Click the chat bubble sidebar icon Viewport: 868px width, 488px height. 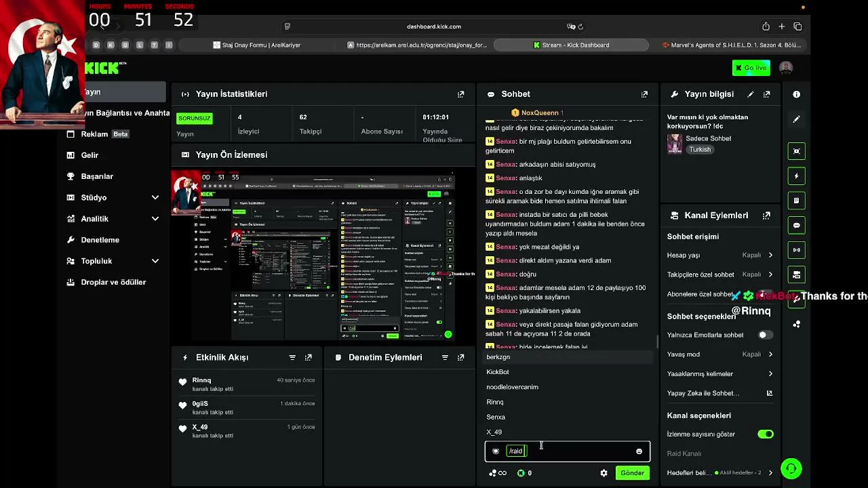[797, 225]
